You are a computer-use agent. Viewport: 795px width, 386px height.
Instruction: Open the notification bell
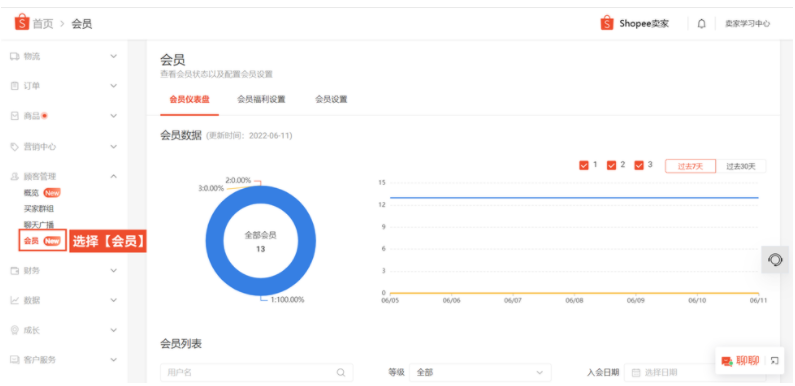click(701, 24)
